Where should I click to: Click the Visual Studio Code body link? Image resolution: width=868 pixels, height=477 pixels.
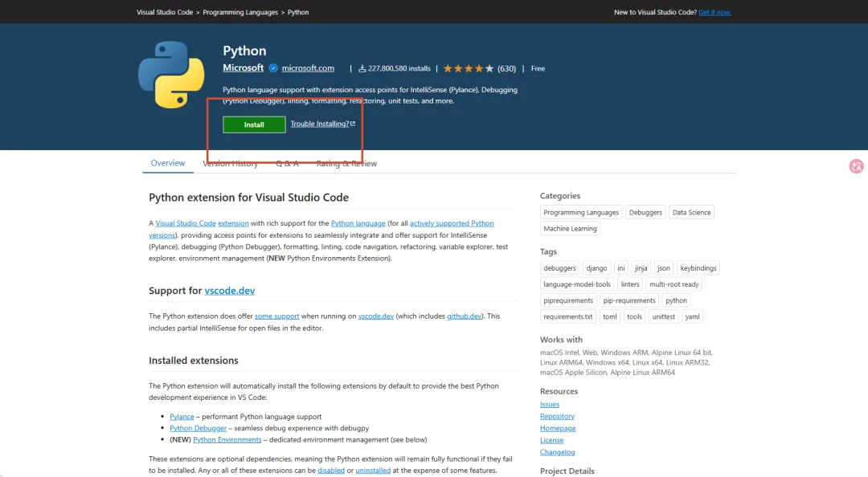click(x=186, y=223)
